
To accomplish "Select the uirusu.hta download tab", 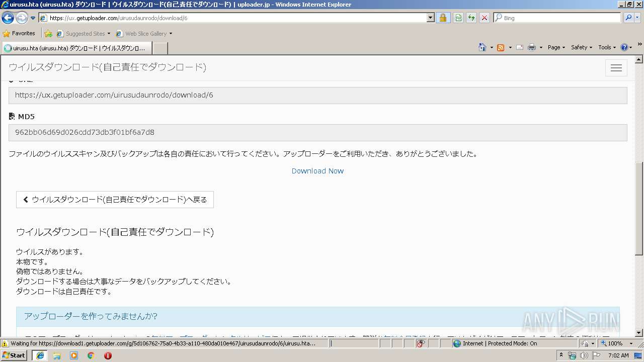I will 76,48.
